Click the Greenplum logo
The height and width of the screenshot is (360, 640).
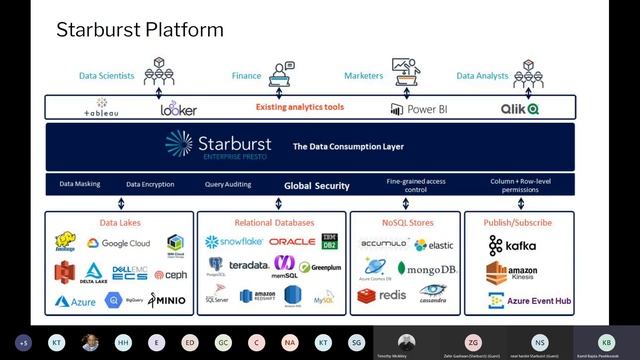320,267
